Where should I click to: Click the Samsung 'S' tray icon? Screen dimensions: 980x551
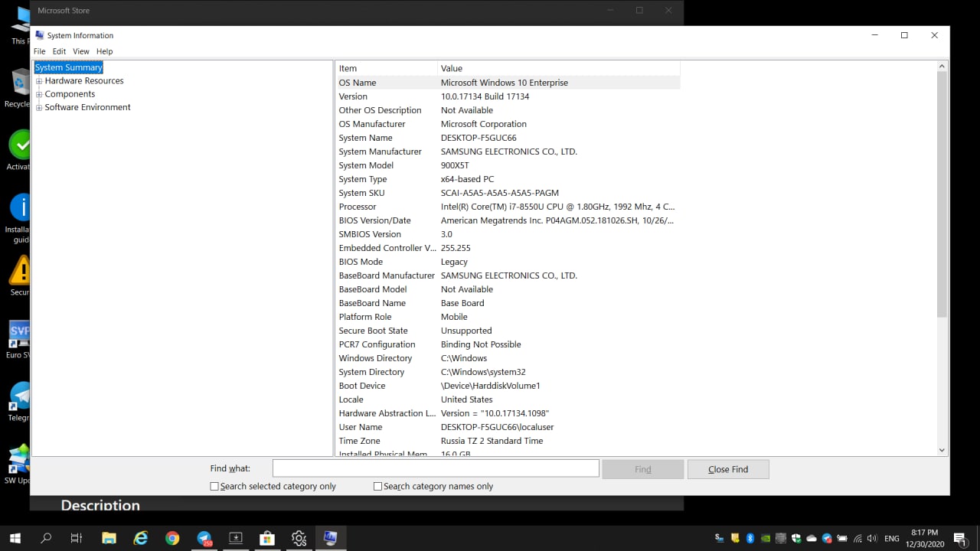[x=720, y=538]
